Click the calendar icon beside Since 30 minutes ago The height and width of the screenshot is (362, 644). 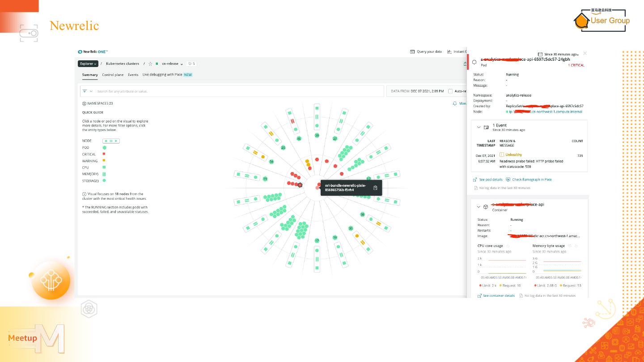pyautogui.click(x=540, y=54)
